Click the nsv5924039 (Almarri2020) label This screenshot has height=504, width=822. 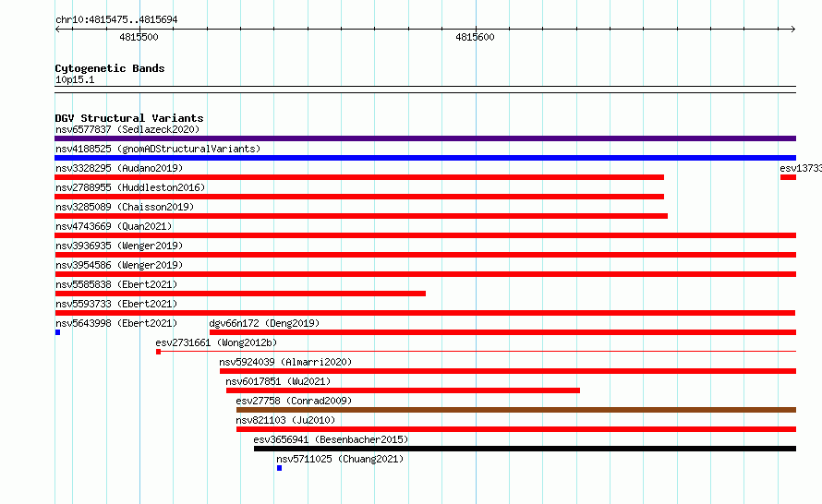pyautogui.click(x=285, y=362)
